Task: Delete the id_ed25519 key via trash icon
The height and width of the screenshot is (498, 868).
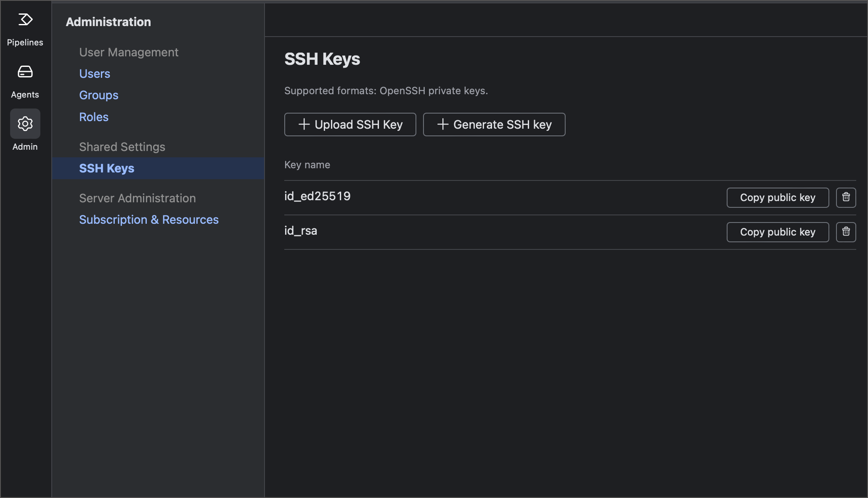Action: click(846, 197)
